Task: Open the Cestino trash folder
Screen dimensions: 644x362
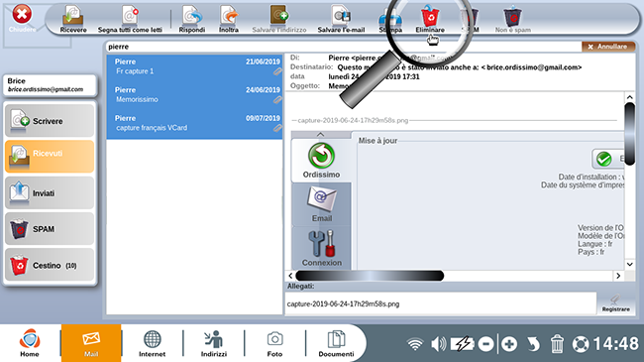Action: click(50, 265)
